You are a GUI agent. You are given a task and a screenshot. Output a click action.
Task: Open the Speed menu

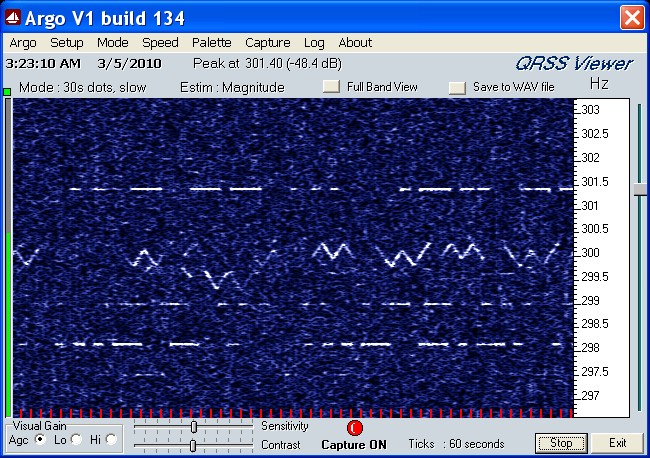pos(160,43)
